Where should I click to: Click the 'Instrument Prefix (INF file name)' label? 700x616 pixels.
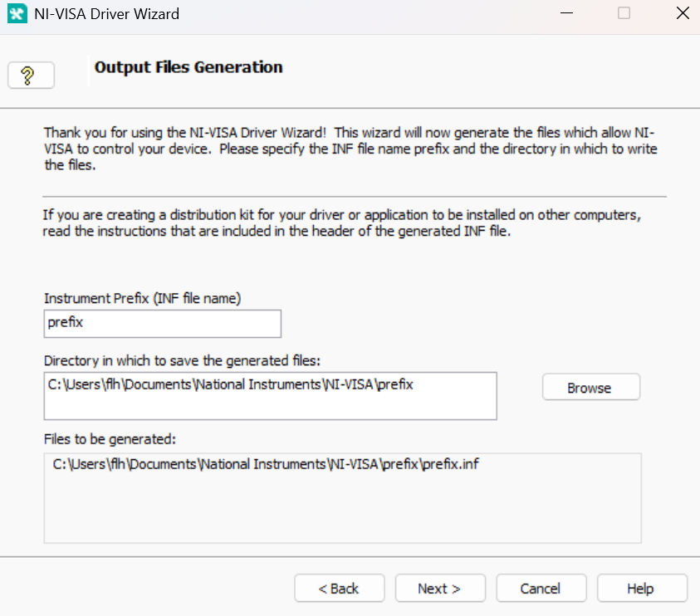(143, 298)
